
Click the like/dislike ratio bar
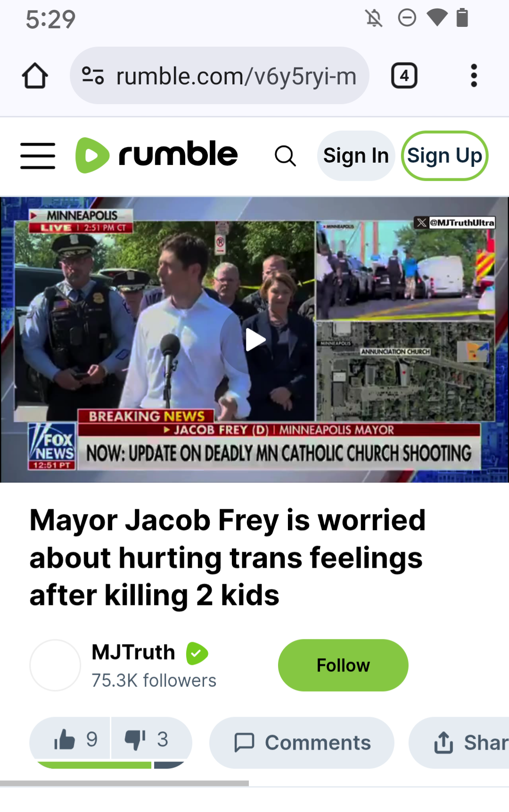[111, 765]
